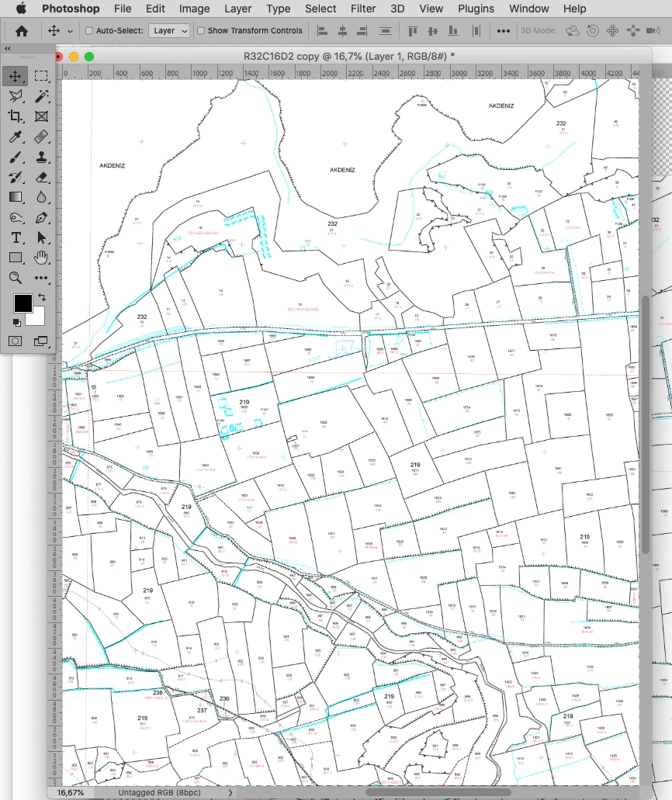Open the Filter menu
This screenshot has height=800, width=672.
(x=363, y=9)
